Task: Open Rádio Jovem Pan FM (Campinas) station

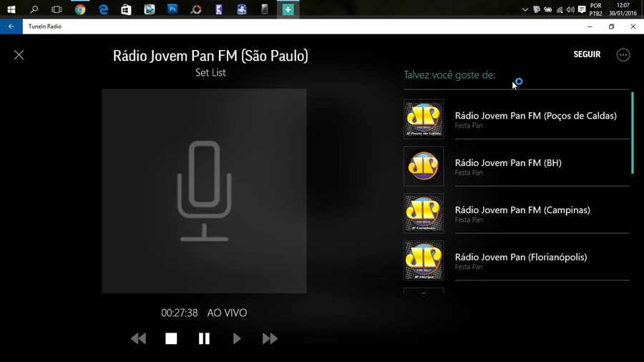Action: (x=517, y=213)
